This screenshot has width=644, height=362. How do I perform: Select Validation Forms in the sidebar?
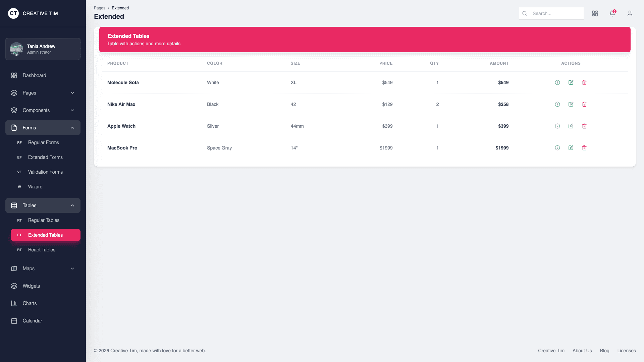pos(45,172)
